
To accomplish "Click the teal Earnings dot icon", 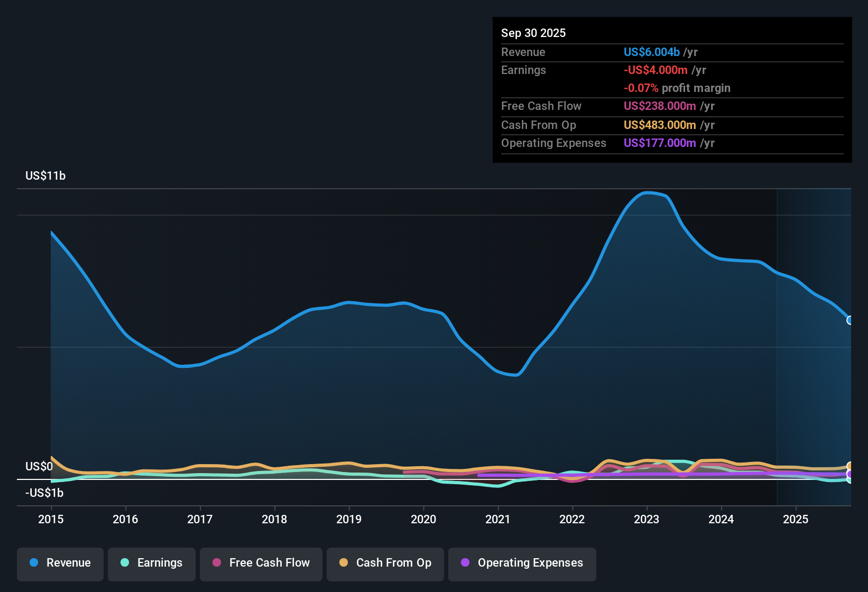I will [124, 563].
